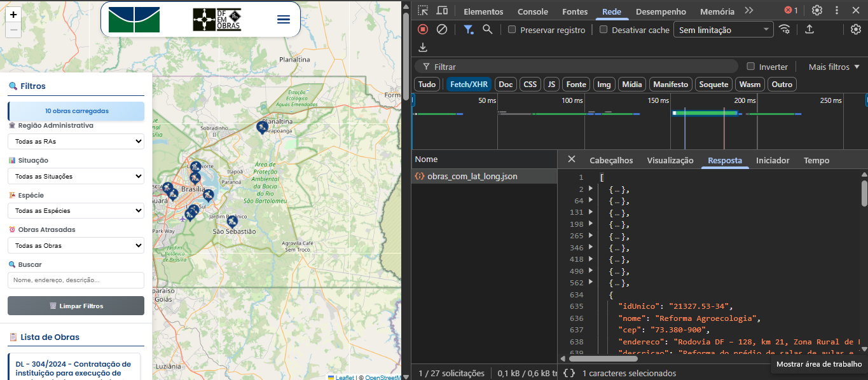Click the error count badge
The height and width of the screenshot is (380, 868).
click(x=791, y=11)
